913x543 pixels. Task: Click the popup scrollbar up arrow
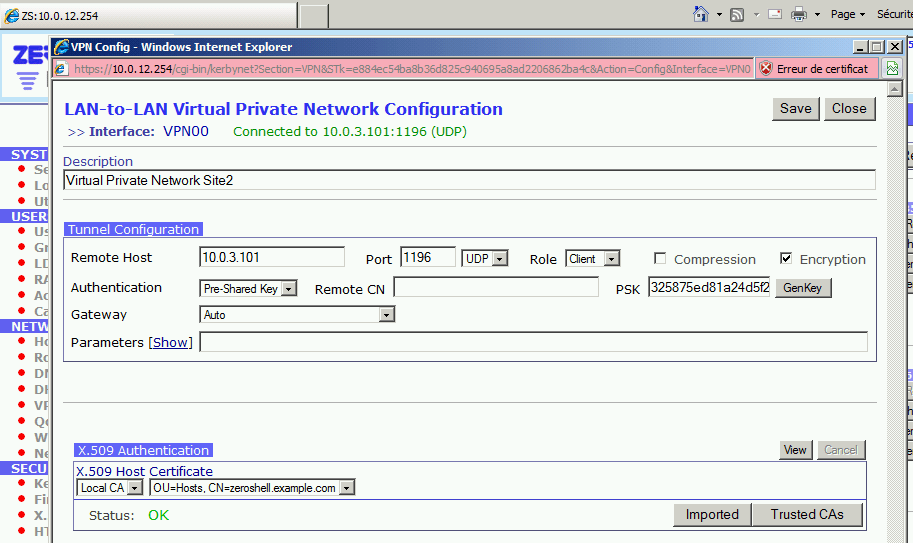[x=895, y=89]
